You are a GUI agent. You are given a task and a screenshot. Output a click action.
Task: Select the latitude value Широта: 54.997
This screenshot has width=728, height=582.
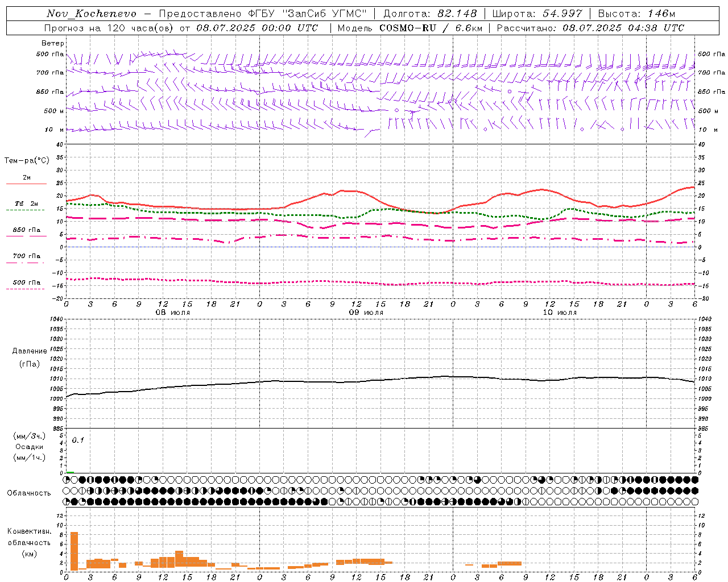[537, 14]
